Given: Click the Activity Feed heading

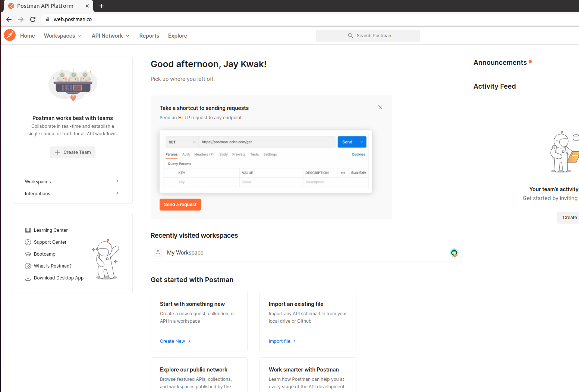Looking at the screenshot, I should tap(495, 86).
